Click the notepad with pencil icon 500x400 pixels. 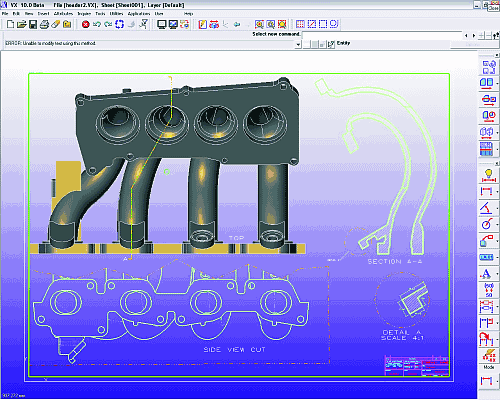tap(203, 24)
